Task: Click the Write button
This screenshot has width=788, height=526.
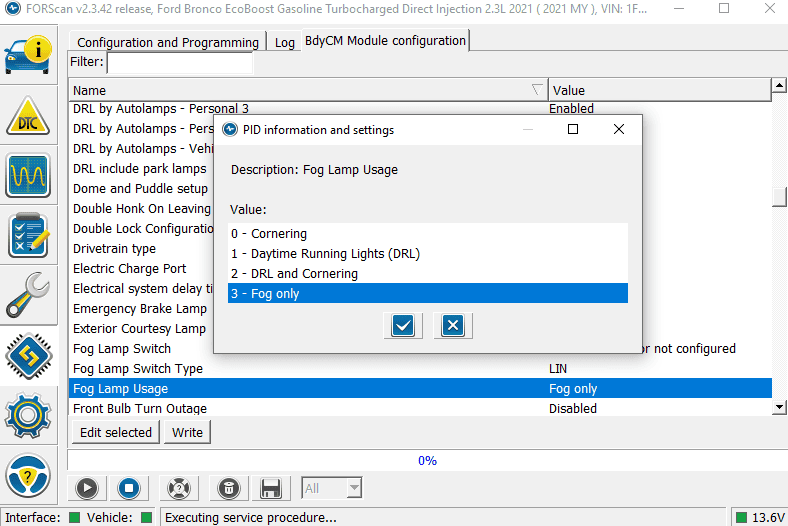Action: (x=187, y=432)
